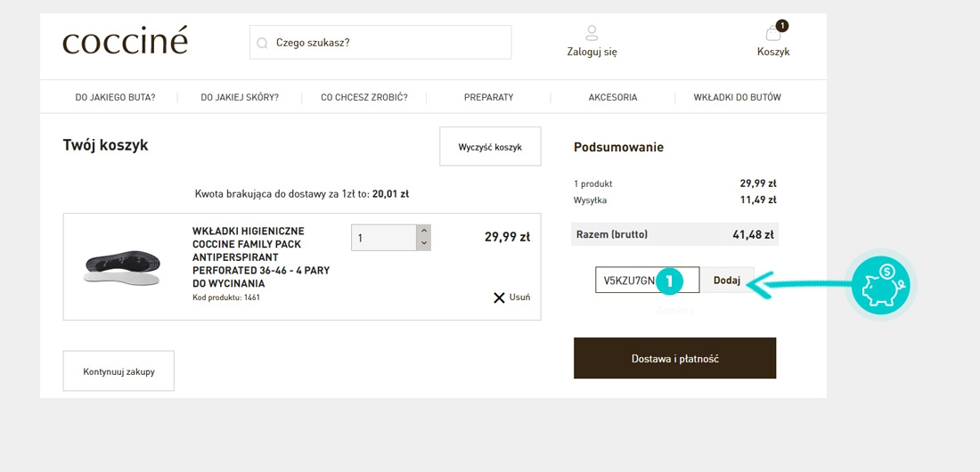Screen dimensions: 980x472
Task: Open the Akcesoria menu
Action: click(613, 97)
